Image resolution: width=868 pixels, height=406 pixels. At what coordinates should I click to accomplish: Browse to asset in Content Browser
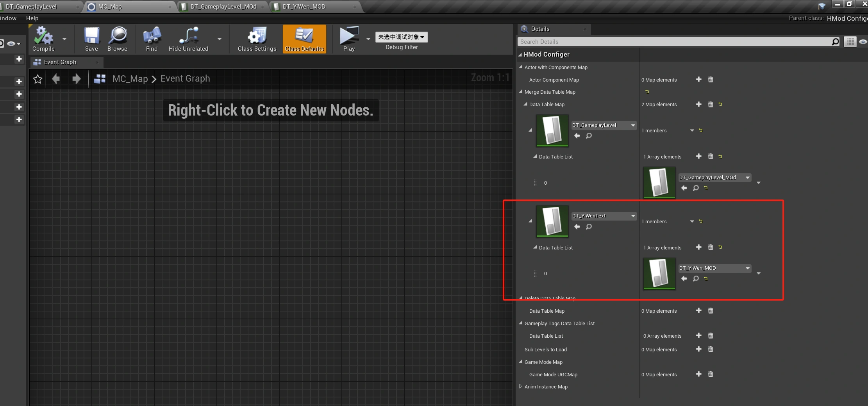coord(117,39)
